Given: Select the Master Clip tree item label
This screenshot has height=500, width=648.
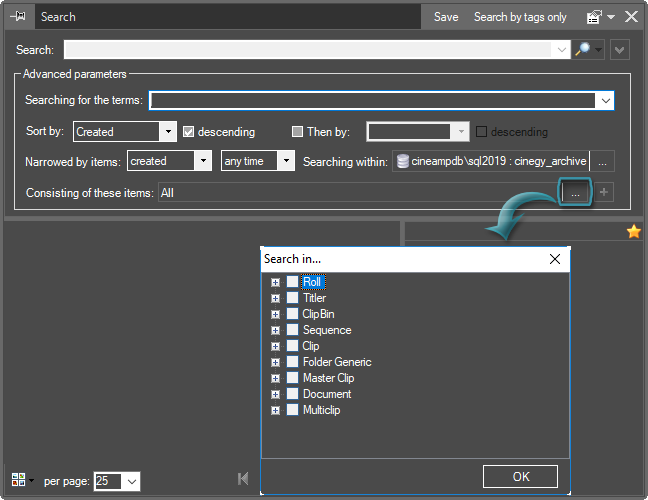Looking at the screenshot, I should (x=329, y=378).
